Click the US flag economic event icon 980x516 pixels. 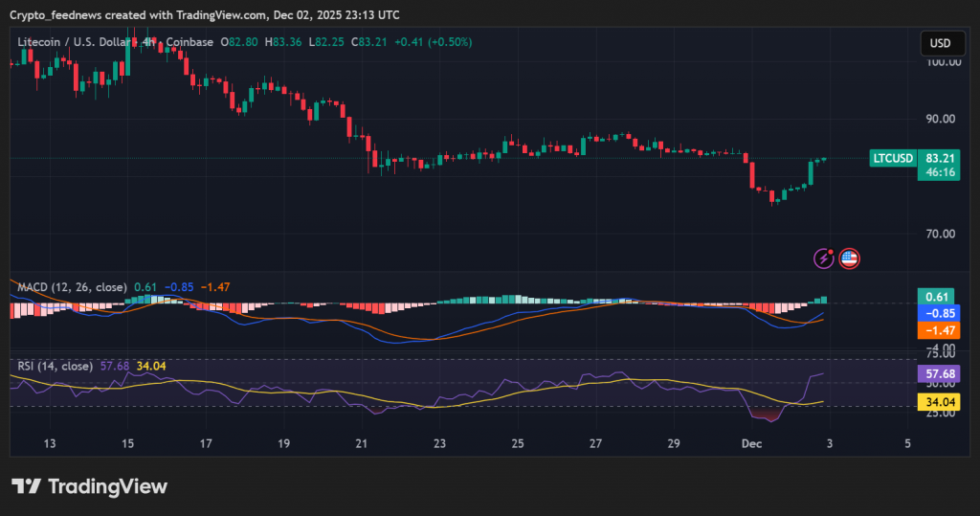[849, 258]
